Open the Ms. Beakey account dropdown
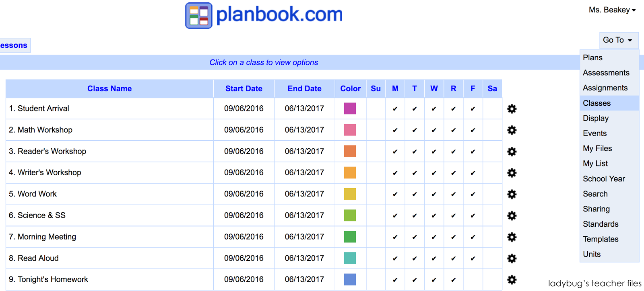Screen dimensions: 644x291 [x=612, y=10]
